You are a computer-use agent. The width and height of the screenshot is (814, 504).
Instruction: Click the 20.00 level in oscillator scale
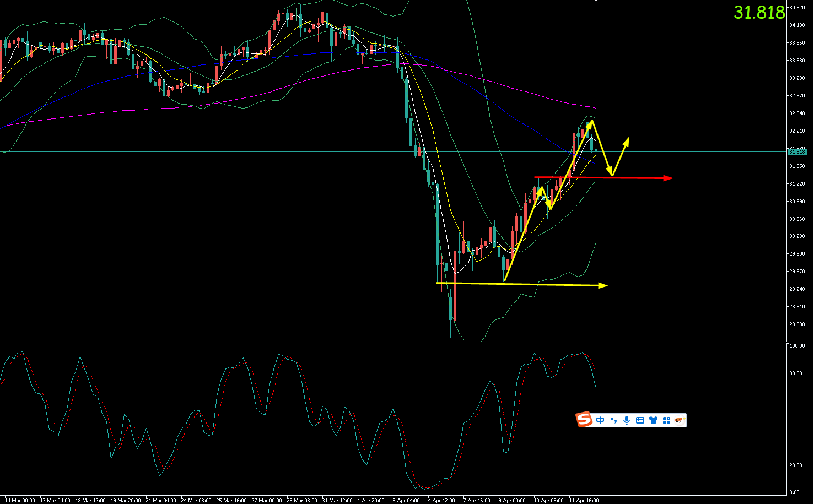(795, 465)
